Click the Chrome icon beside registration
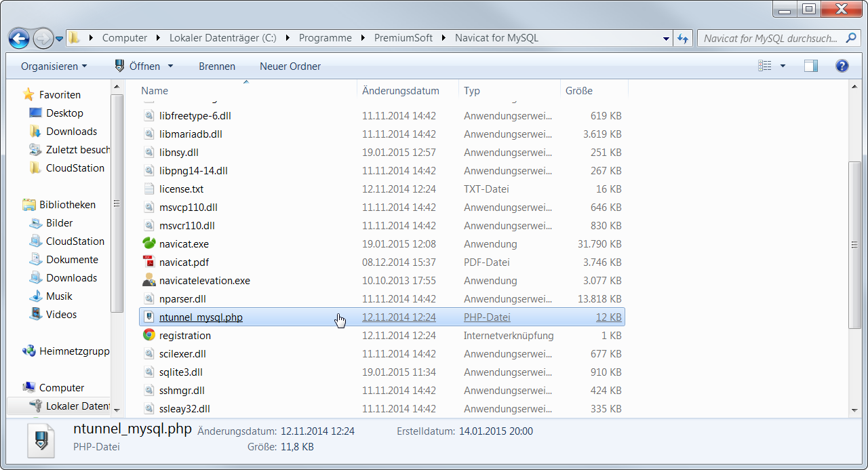This screenshot has width=868, height=470. [149, 335]
